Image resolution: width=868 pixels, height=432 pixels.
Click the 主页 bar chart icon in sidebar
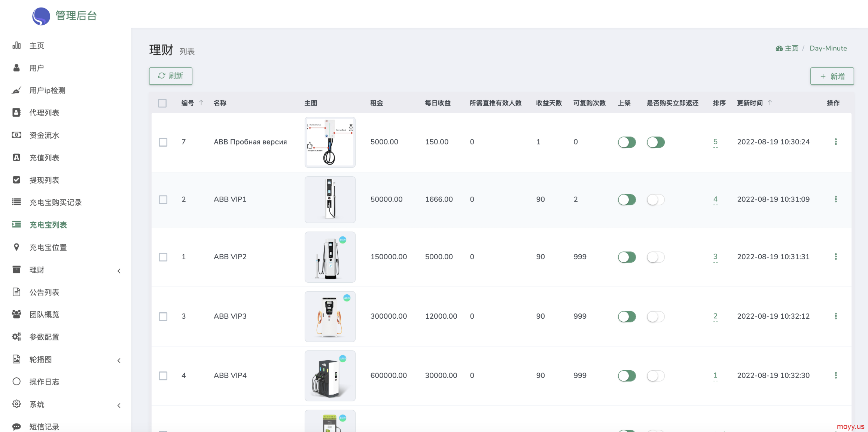pos(16,45)
